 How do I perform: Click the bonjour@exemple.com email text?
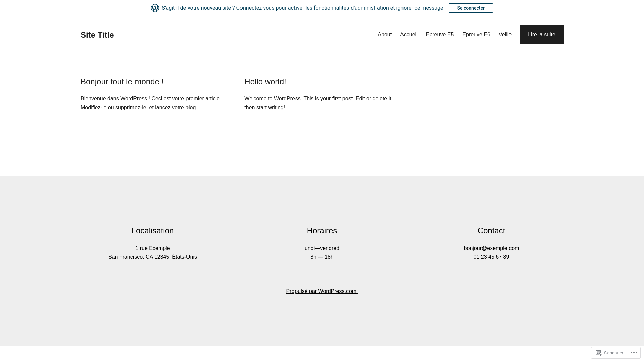[x=491, y=248]
